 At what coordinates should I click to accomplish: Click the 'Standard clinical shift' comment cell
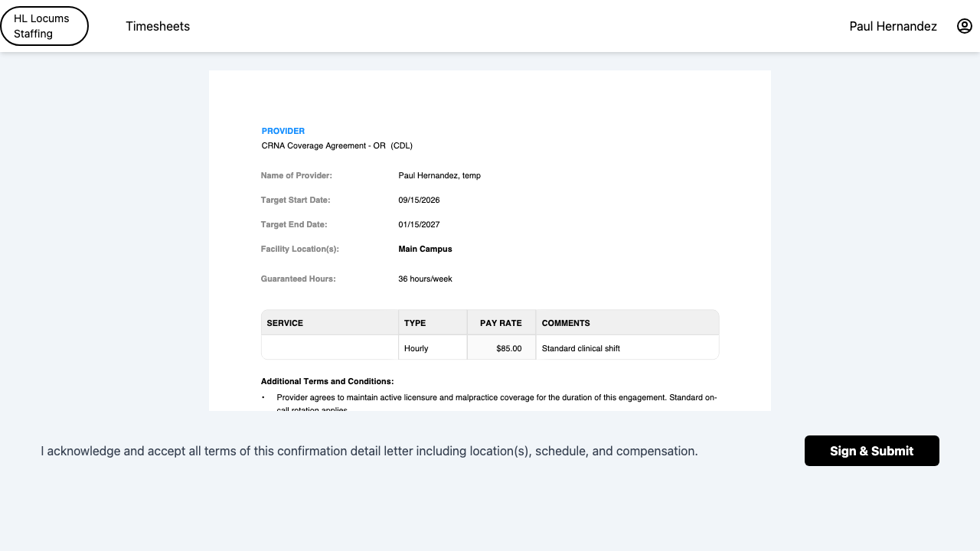(628, 348)
